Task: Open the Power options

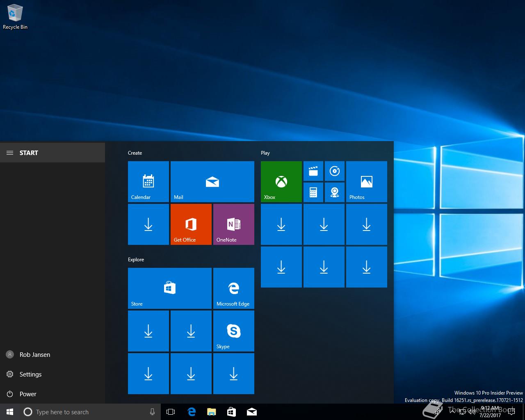Action: coord(52,394)
